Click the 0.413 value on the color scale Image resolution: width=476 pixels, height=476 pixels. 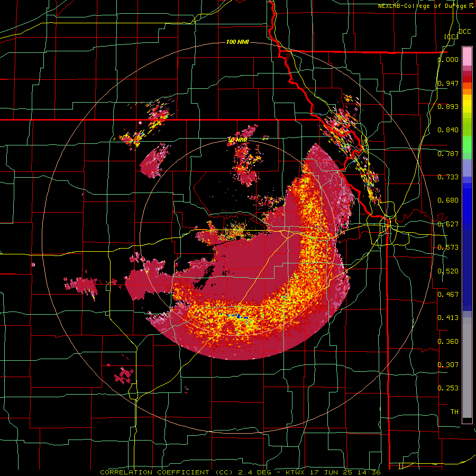coord(448,317)
